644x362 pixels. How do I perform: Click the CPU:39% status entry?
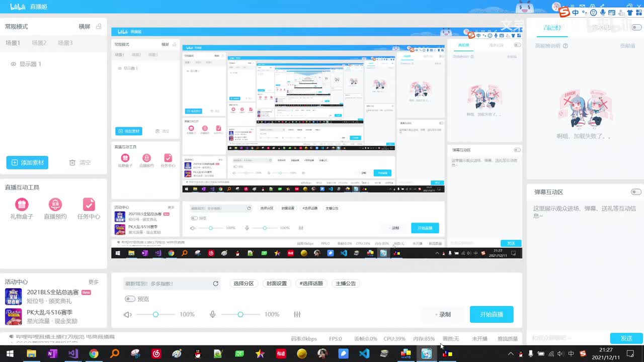[x=394, y=339]
